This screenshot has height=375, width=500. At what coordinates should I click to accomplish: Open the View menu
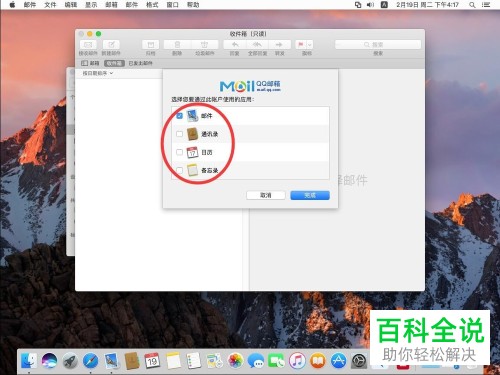(91, 5)
